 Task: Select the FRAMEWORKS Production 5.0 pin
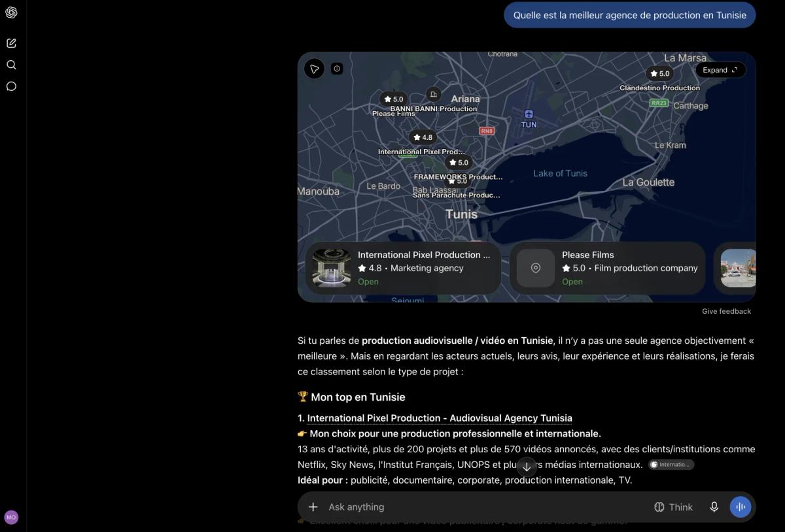click(x=459, y=162)
